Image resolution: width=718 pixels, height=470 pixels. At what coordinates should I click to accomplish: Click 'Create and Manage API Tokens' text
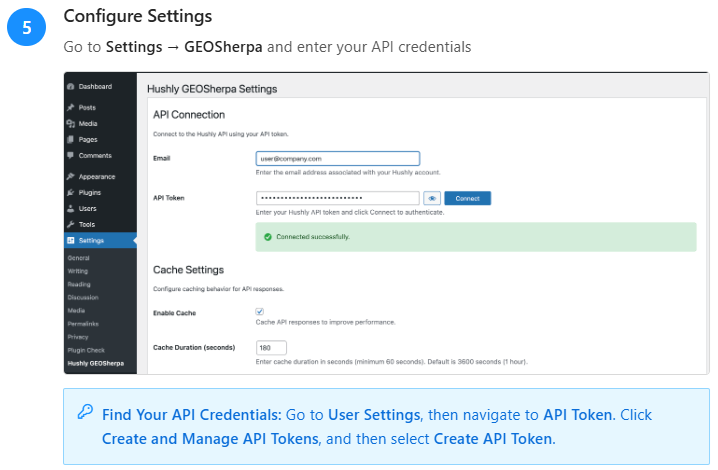pos(210,439)
